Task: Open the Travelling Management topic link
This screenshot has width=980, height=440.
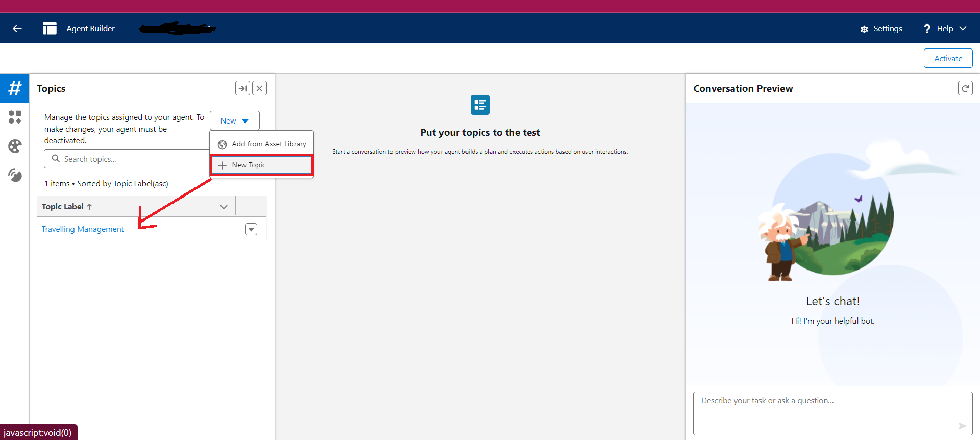Action: pos(83,229)
